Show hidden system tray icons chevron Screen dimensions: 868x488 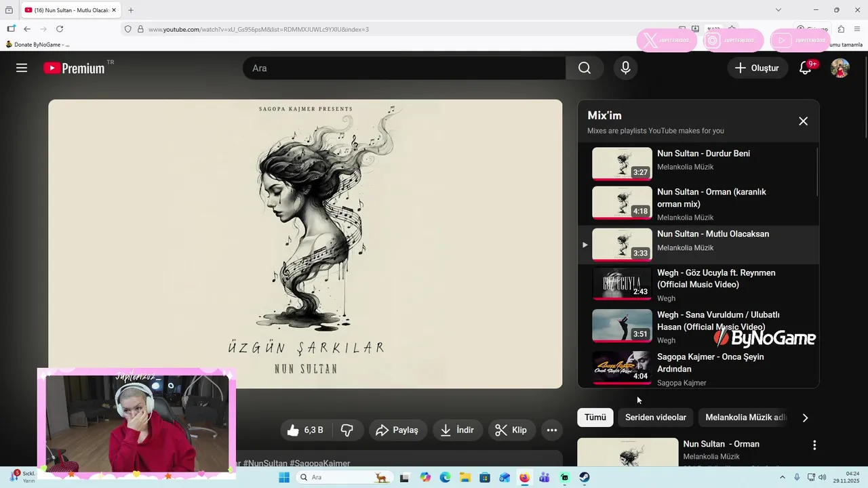[782, 477]
